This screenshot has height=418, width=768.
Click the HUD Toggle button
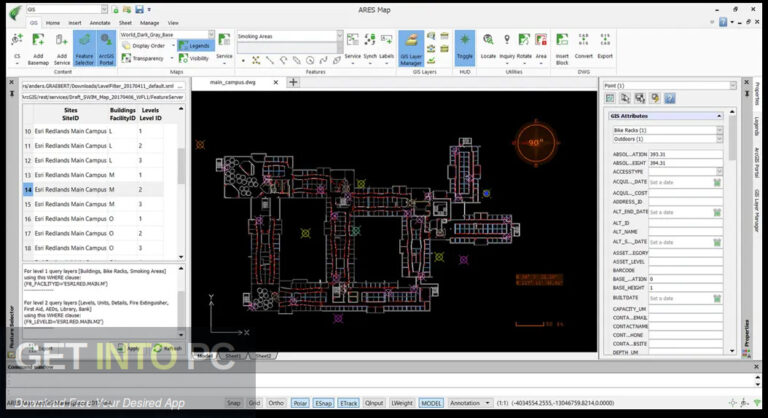coord(464,47)
